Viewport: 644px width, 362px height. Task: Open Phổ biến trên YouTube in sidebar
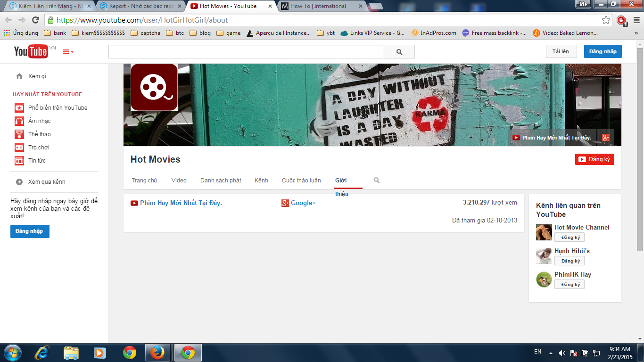click(51, 108)
